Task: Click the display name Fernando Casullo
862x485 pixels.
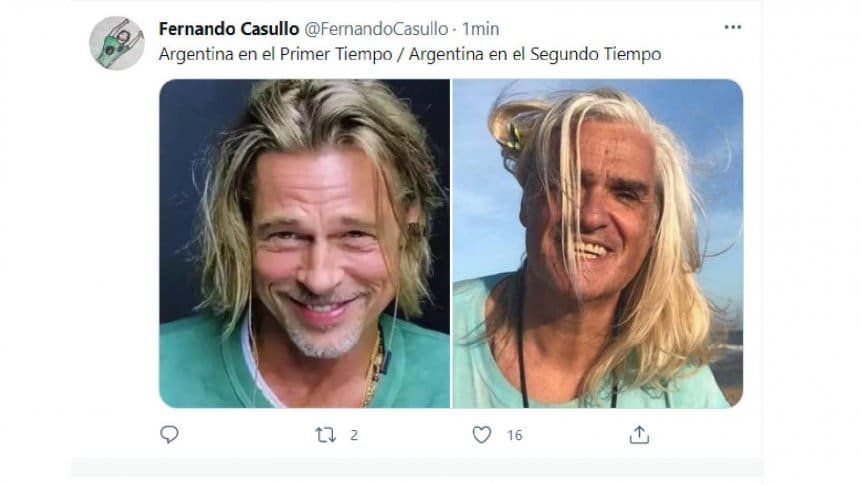Action: tap(229, 29)
